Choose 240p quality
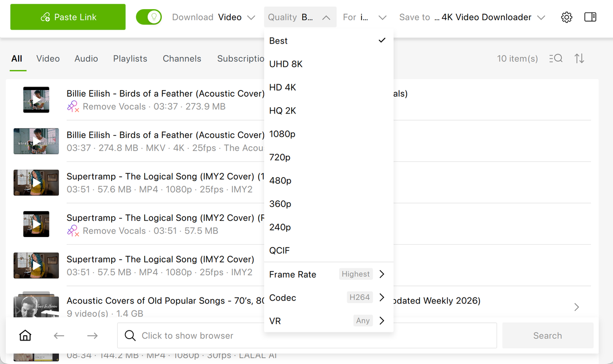The width and height of the screenshot is (613, 364). point(329,227)
